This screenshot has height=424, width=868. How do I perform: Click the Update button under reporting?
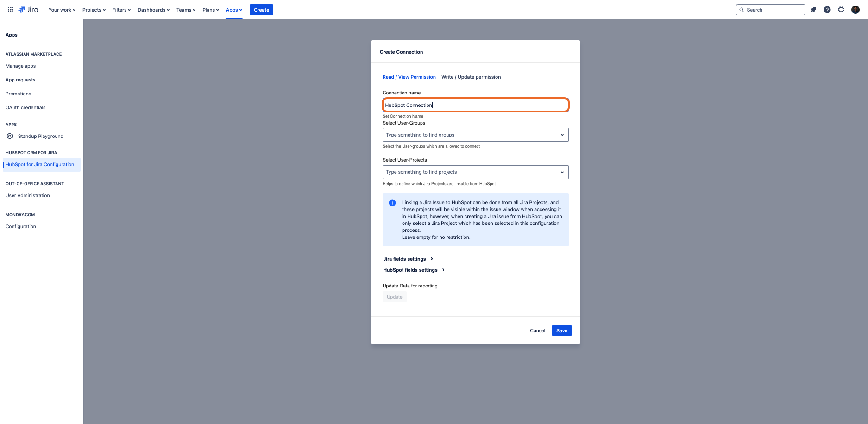click(x=395, y=297)
